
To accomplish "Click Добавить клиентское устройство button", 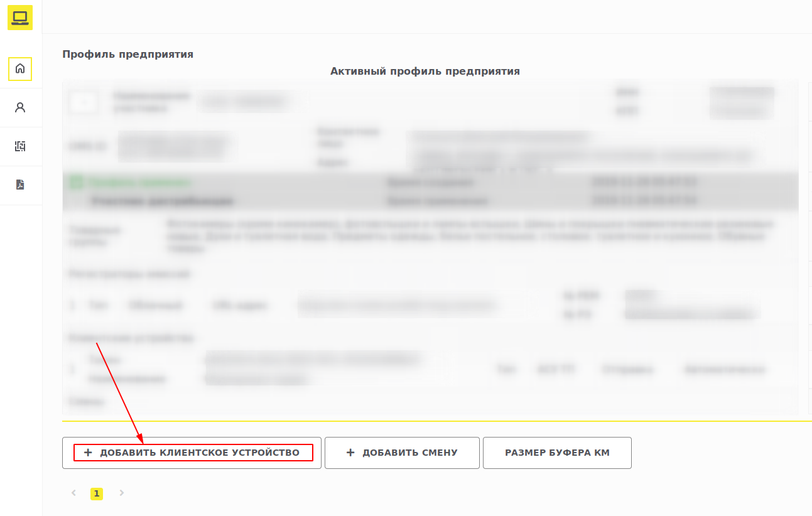I will (192, 453).
